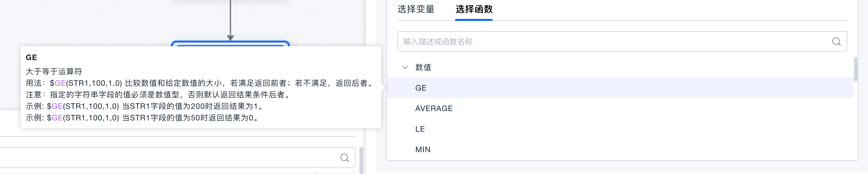The image size is (868, 174).
Task: Click the search icon in the lower-left field
Action: [344, 158]
